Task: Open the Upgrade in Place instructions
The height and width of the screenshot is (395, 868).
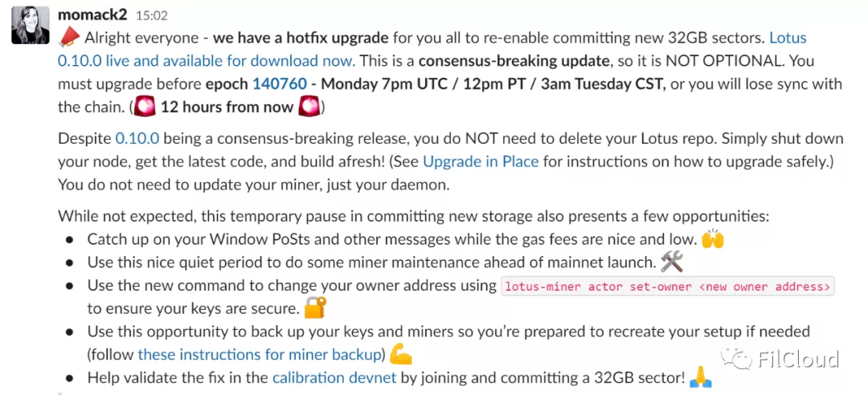Action: pos(481,161)
